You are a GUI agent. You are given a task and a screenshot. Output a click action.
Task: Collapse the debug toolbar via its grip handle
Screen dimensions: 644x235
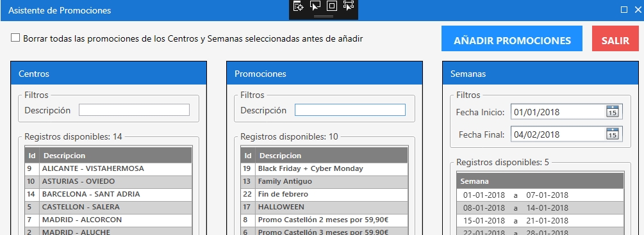point(324,17)
